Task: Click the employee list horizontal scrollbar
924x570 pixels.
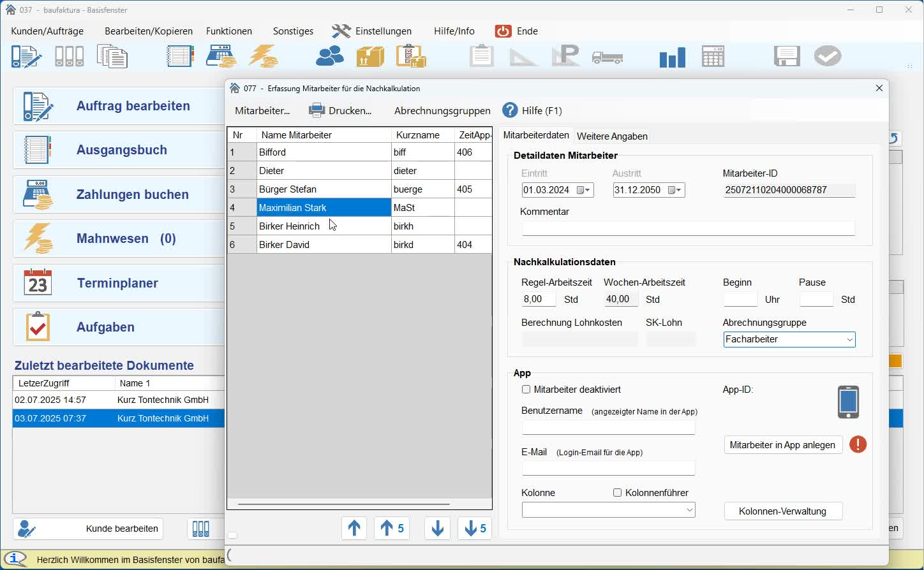Action: 343,504
